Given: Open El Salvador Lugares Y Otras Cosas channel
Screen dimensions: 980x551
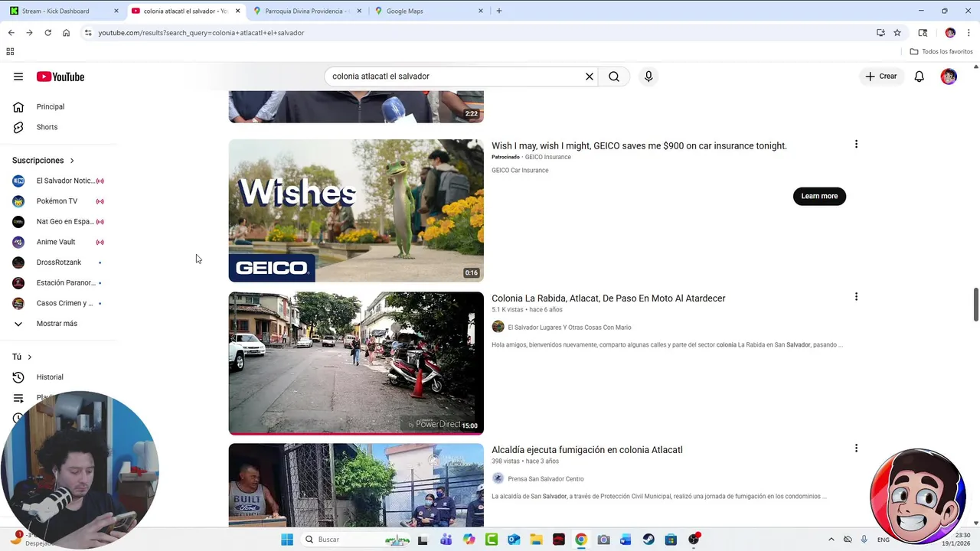Looking at the screenshot, I should point(570,328).
